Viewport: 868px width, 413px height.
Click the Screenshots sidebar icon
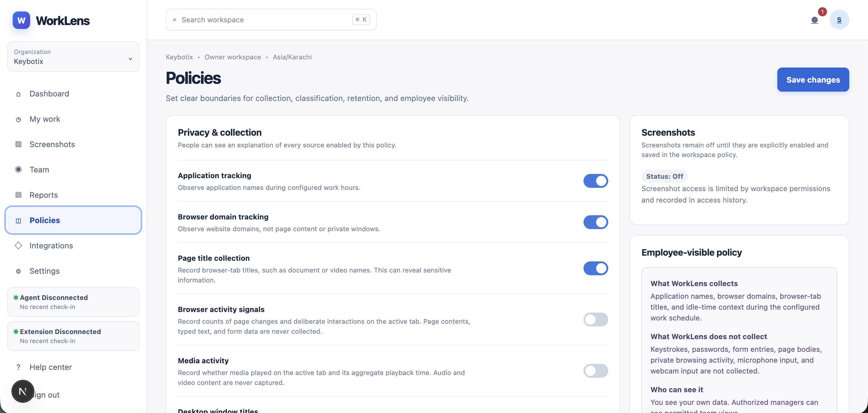pyautogui.click(x=18, y=144)
